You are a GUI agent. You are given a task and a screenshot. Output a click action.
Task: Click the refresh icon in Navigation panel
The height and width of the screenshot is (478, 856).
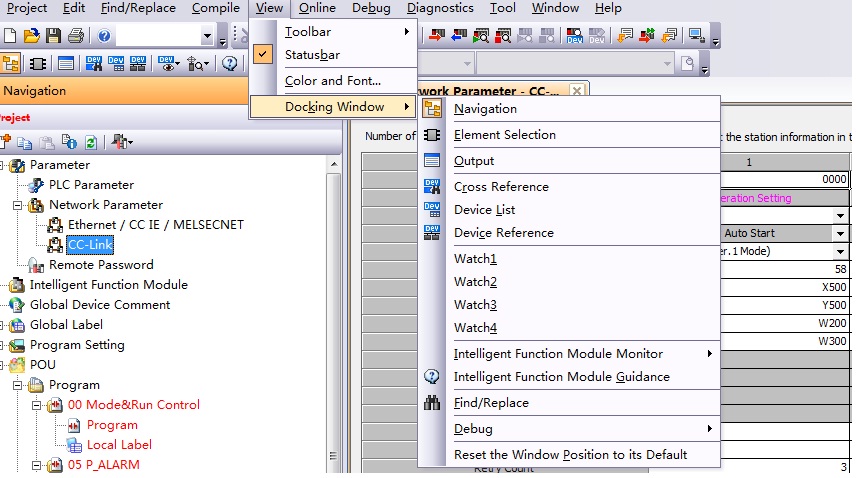pos(91,143)
